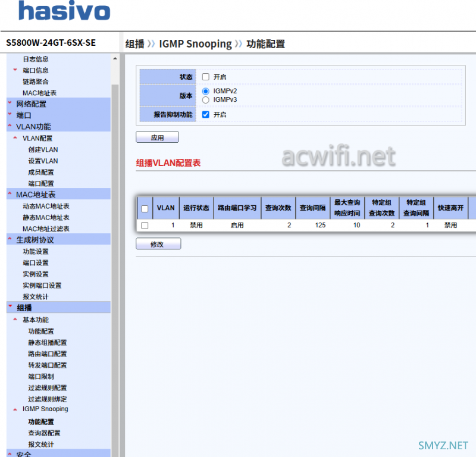
Task: Click the sidebar scrollbar up arrow
Action: pos(115,58)
